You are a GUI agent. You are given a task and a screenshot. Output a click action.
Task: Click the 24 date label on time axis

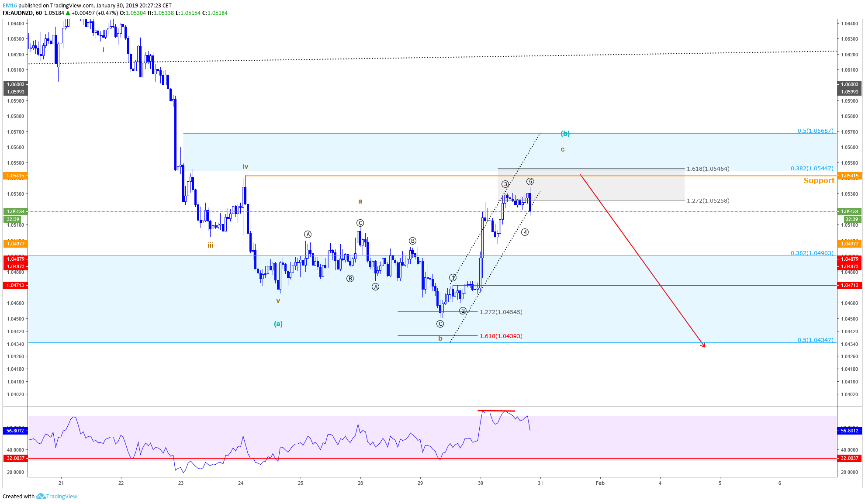241,483
